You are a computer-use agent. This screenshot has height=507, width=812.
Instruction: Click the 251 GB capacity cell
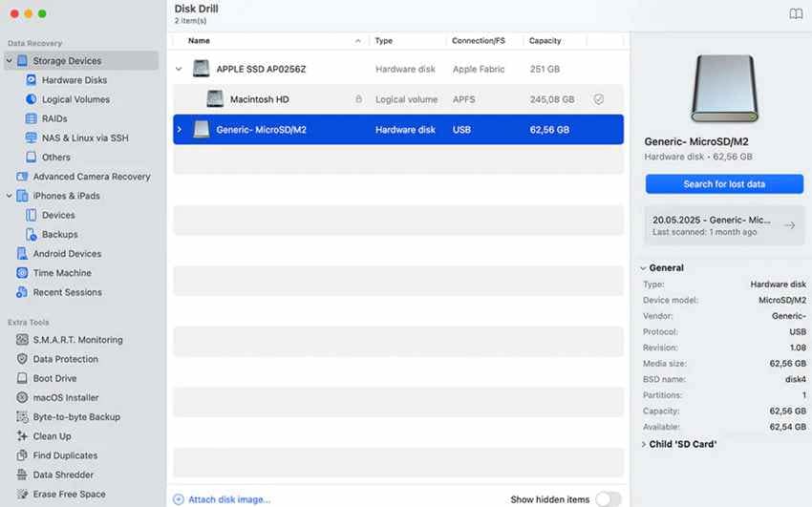[545, 69]
